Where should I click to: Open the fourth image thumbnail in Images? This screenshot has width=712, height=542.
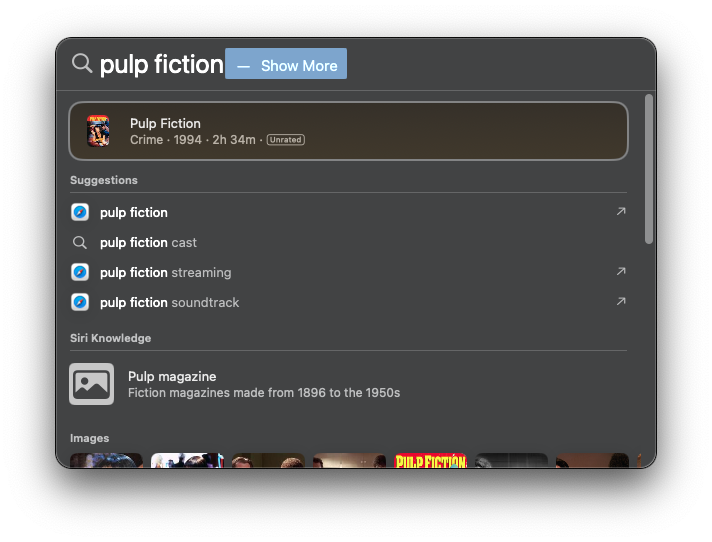(349, 460)
